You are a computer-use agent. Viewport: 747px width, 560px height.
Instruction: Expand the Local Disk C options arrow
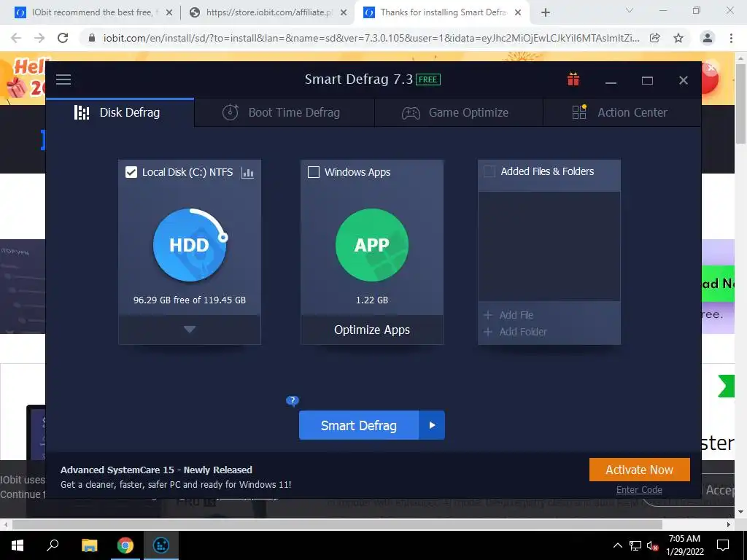pos(190,330)
